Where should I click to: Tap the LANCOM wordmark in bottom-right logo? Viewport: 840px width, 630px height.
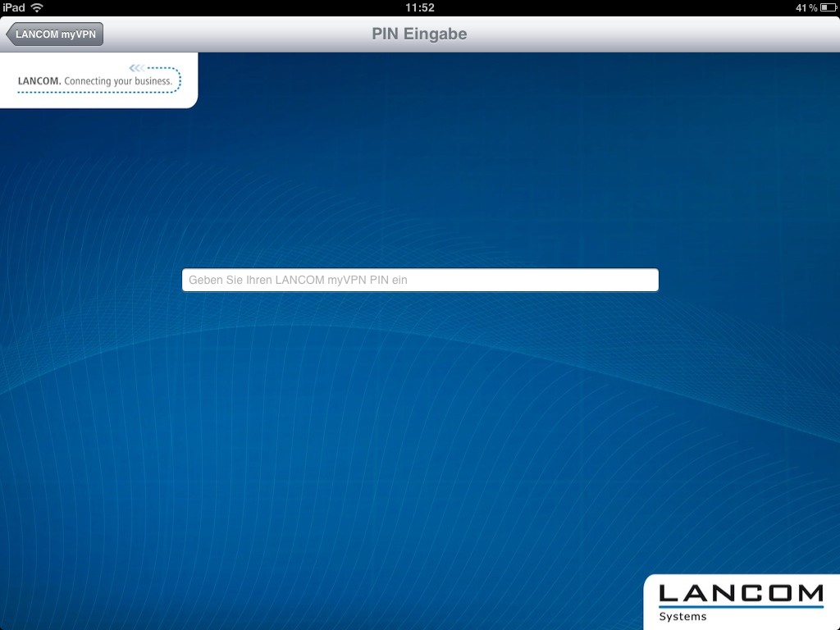(x=741, y=593)
